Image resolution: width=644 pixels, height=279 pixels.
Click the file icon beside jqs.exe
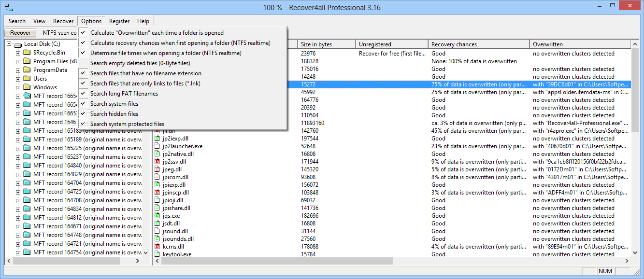pos(157,216)
